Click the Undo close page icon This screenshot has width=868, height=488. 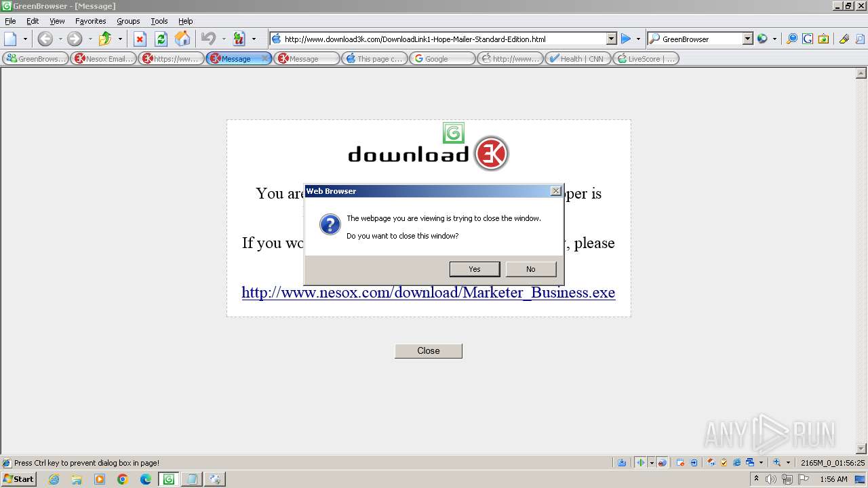pyautogui.click(x=209, y=39)
